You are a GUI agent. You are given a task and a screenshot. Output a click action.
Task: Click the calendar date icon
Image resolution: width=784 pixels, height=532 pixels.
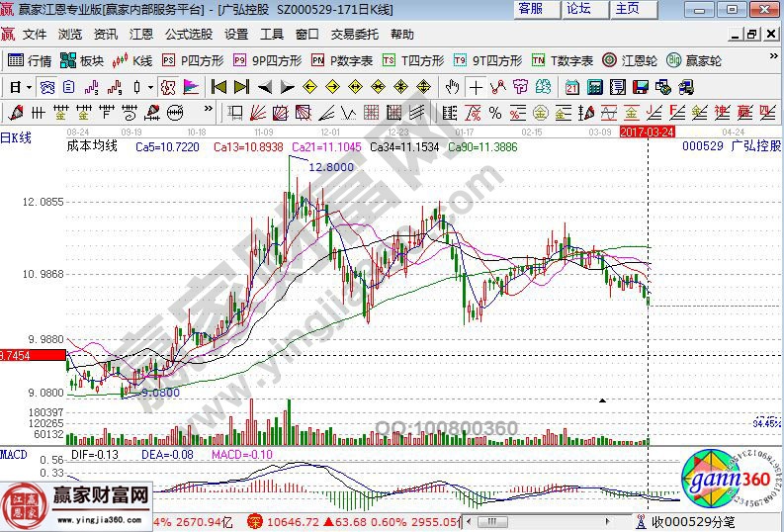tap(572, 86)
